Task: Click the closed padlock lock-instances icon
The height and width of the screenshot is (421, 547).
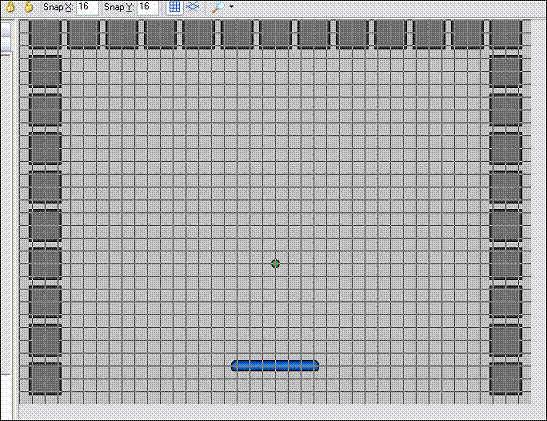Action: tap(10, 6)
